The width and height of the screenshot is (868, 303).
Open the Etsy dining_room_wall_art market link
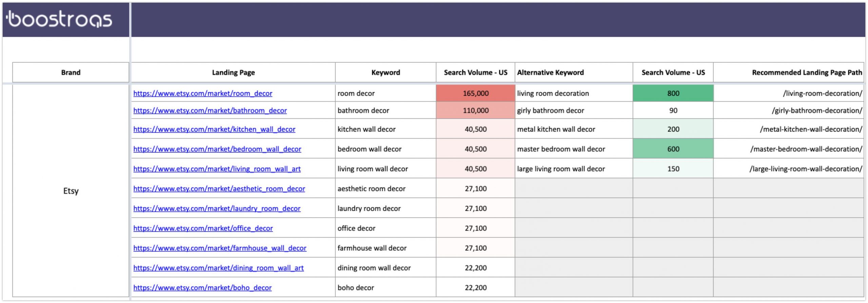coord(218,268)
